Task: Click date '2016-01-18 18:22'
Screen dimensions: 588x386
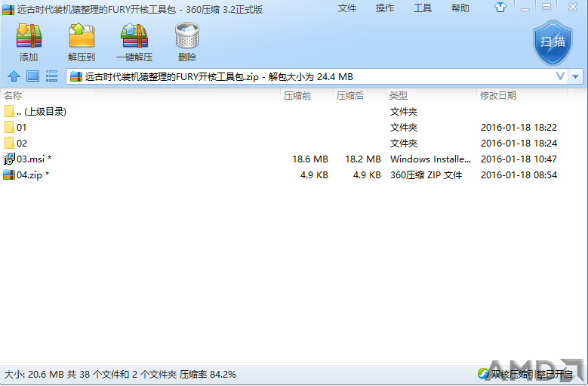Action: click(x=519, y=127)
